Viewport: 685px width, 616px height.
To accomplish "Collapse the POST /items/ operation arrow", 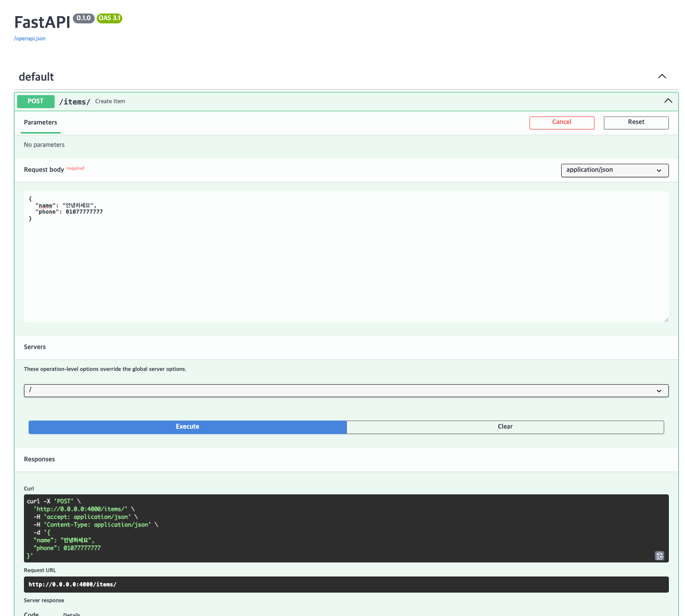I will 668,101.
